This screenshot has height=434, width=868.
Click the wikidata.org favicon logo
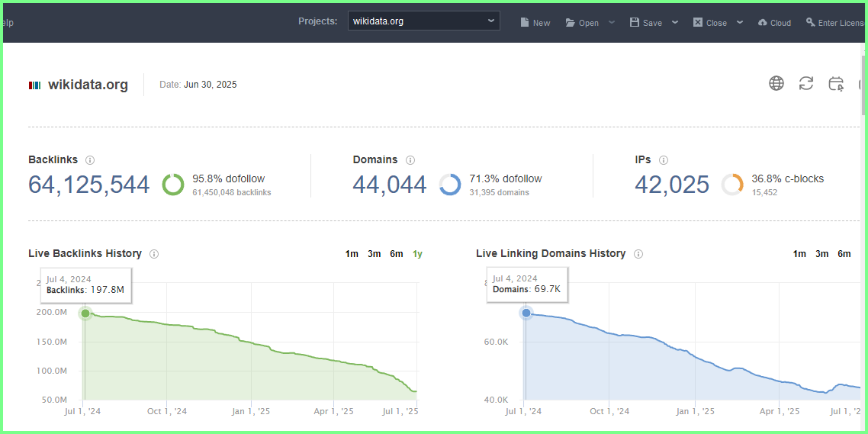click(35, 85)
